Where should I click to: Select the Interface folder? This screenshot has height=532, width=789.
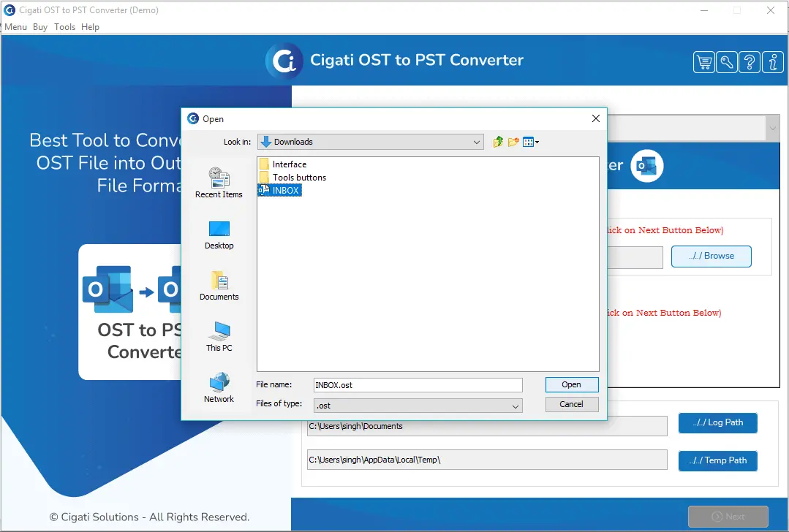click(x=283, y=164)
